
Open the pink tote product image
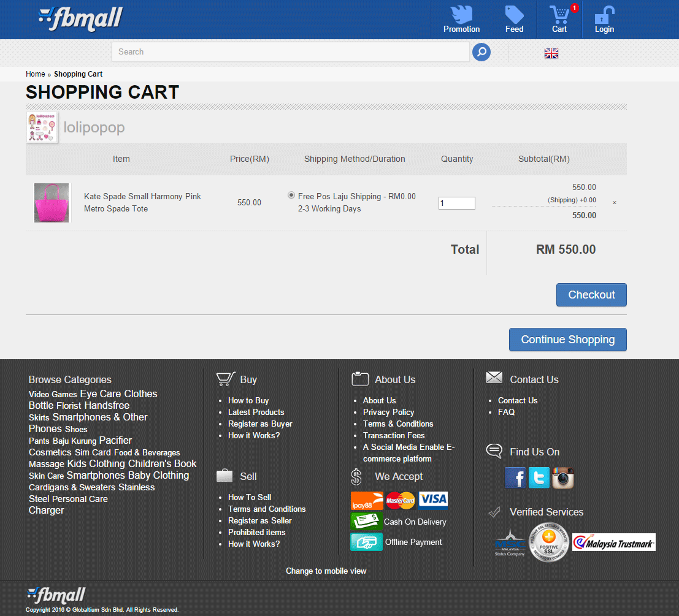[x=52, y=202]
